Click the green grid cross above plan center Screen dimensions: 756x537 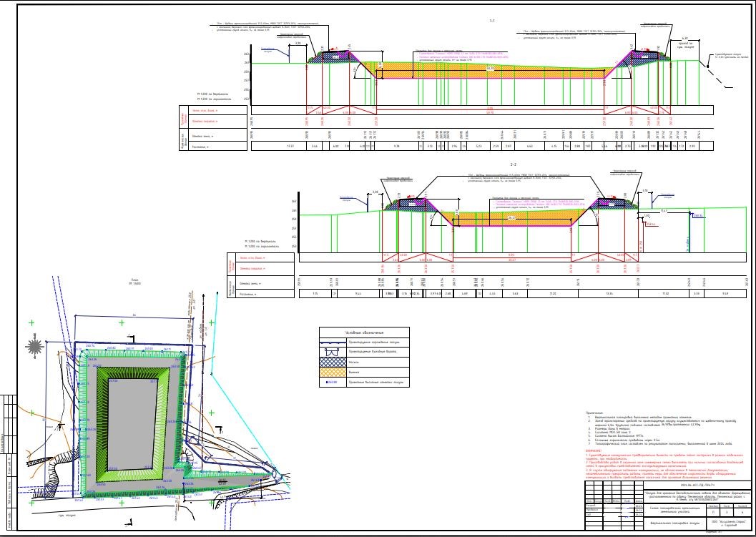122,323
